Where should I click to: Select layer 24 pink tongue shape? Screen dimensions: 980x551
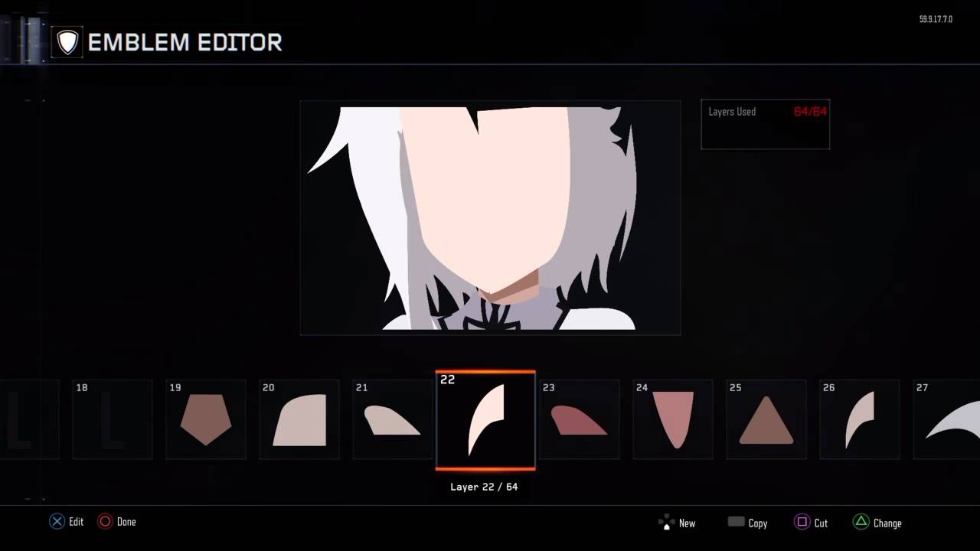pyautogui.click(x=673, y=419)
